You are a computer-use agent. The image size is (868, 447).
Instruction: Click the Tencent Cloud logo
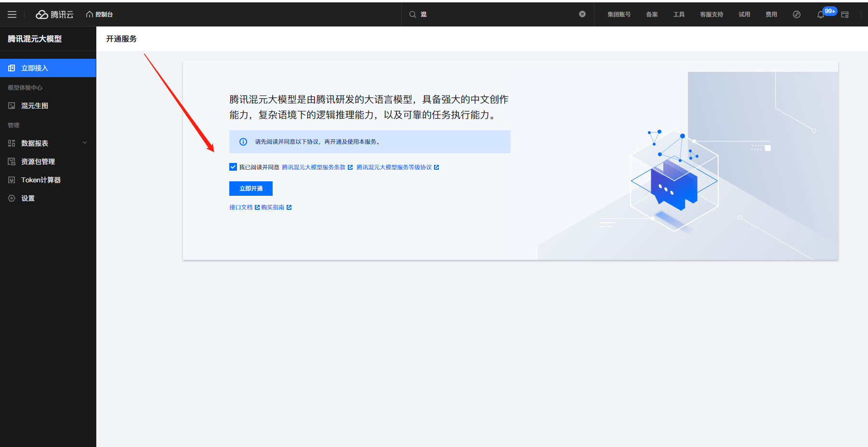54,14
